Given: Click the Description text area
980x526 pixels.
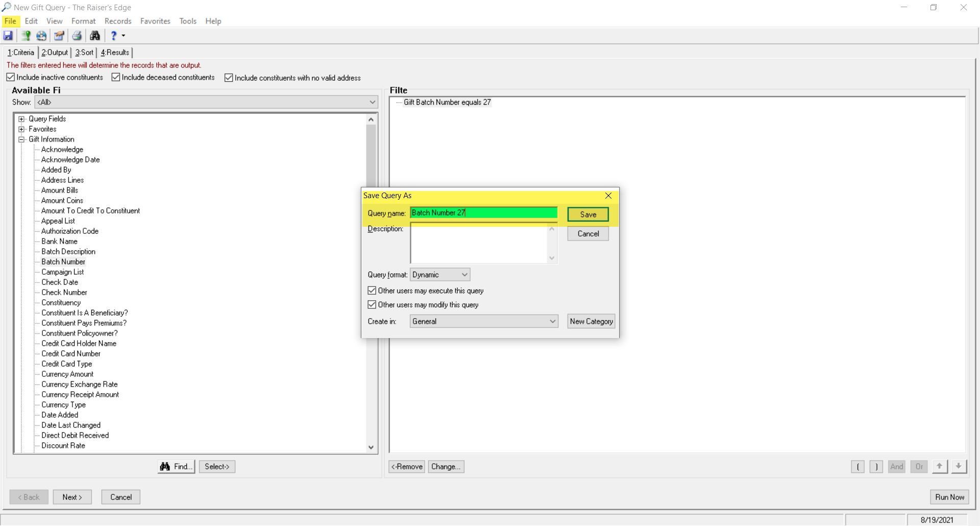Looking at the screenshot, I should [x=479, y=244].
